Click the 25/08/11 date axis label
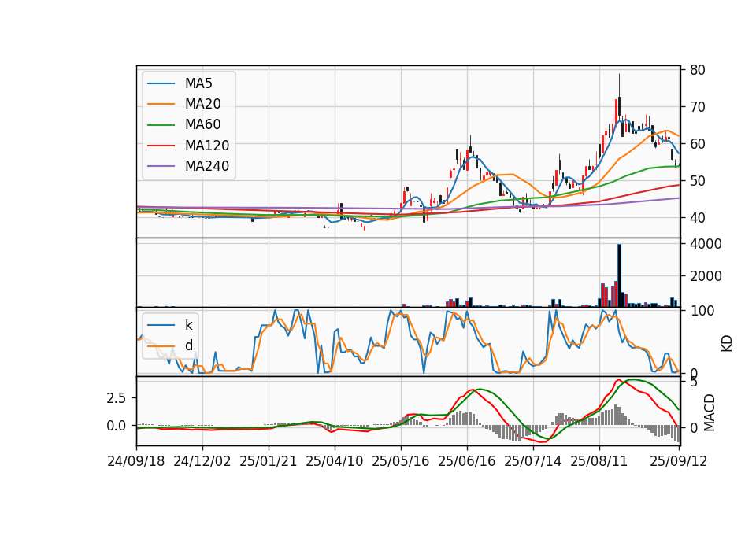This screenshot has height=543, width=756. (x=598, y=461)
